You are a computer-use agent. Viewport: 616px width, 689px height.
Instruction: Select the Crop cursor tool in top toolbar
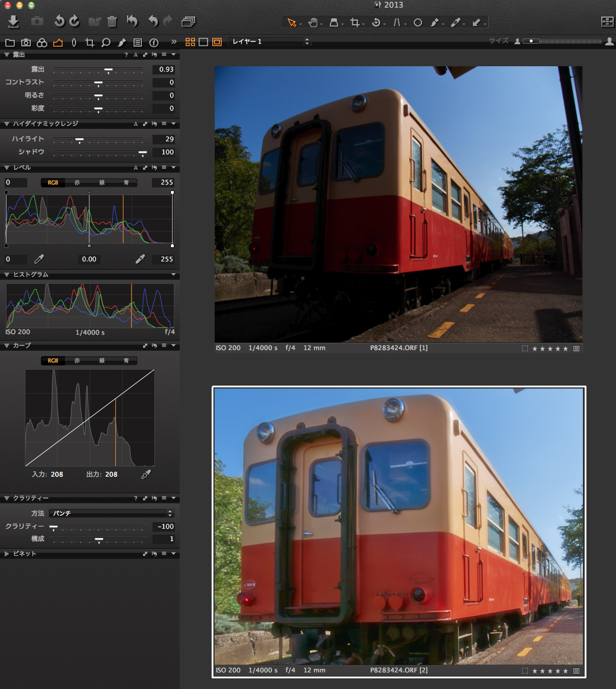(355, 22)
